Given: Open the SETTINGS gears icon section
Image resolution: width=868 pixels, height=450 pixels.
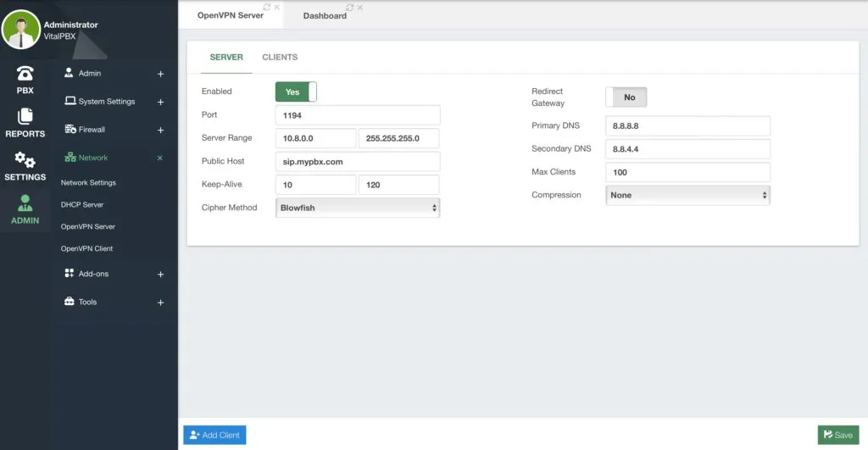Looking at the screenshot, I should [x=25, y=166].
